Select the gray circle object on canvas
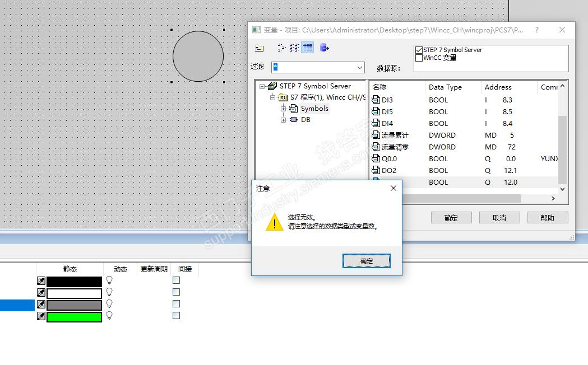This screenshot has height=365, width=588. point(198,56)
